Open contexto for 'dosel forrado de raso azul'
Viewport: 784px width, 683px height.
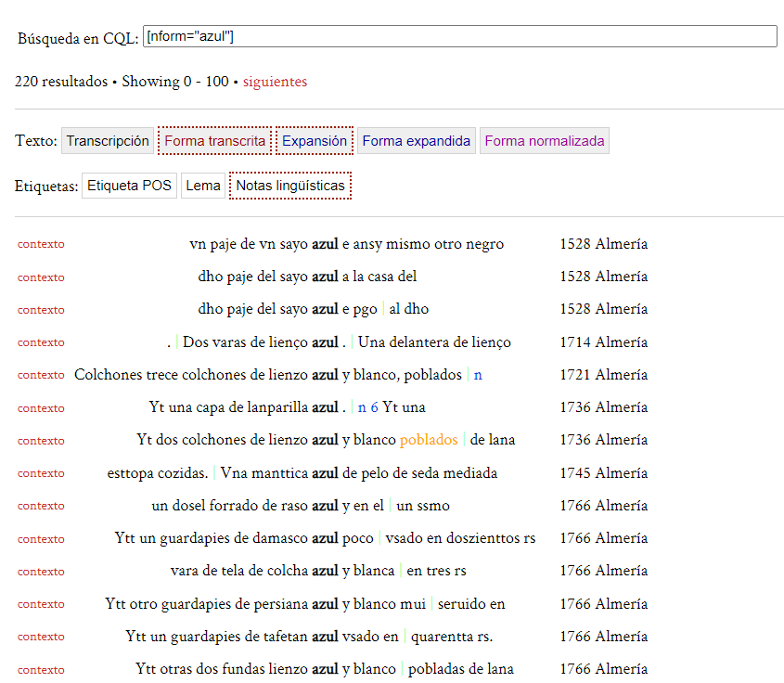tap(41, 506)
